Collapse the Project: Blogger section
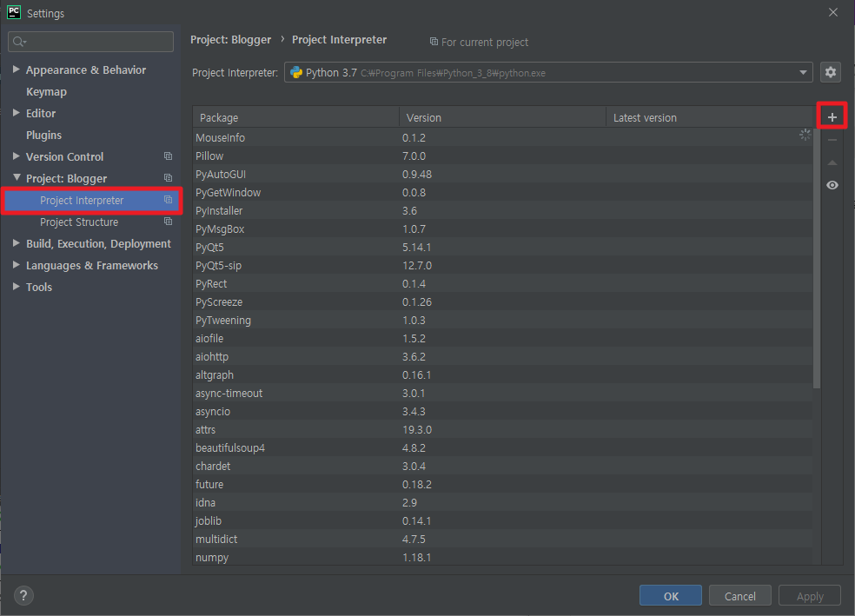855x616 pixels. pyautogui.click(x=17, y=178)
